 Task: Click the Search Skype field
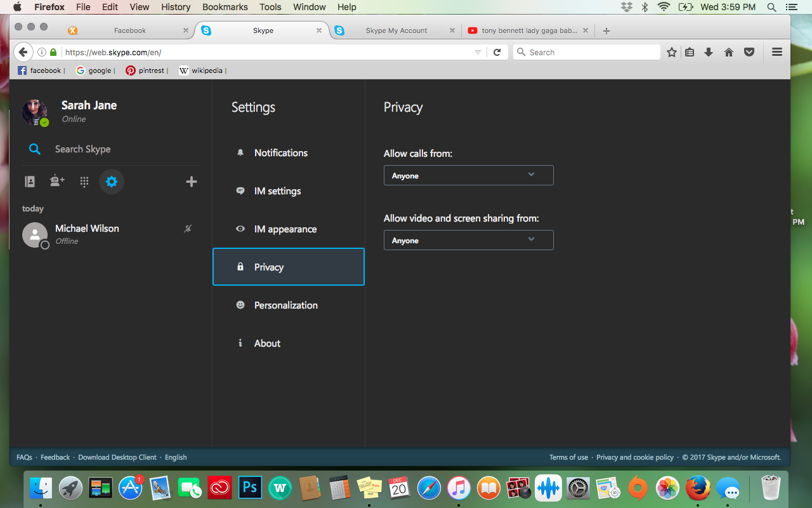(111, 149)
